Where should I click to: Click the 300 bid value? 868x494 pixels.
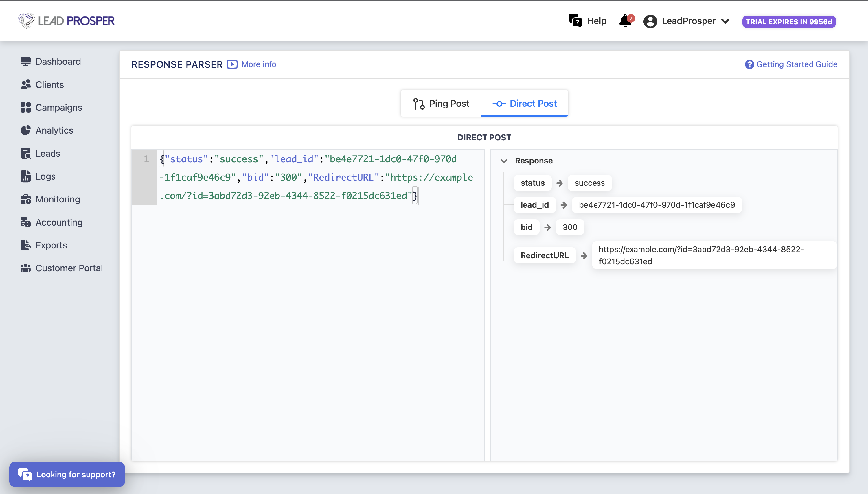tap(570, 227)
